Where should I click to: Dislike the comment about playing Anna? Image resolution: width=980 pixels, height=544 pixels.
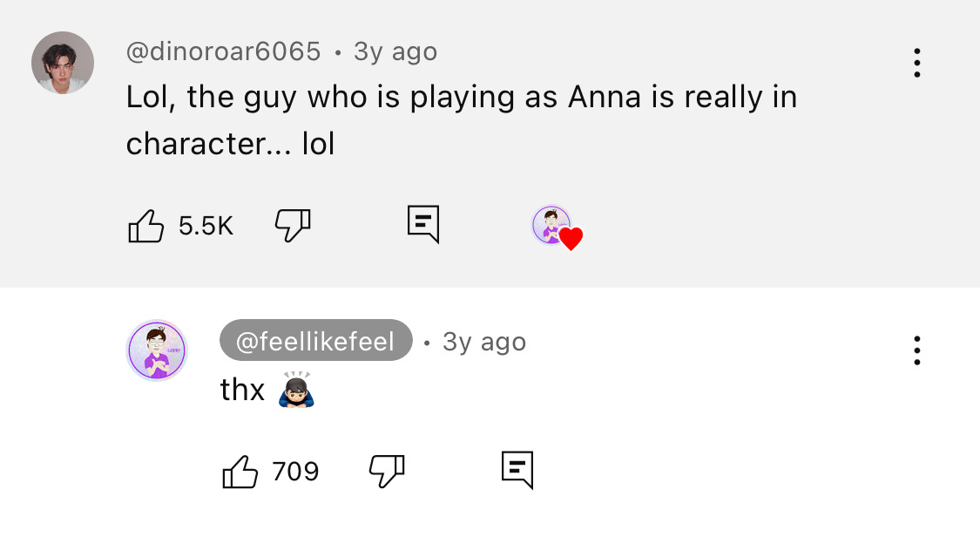tap(293, 226)
